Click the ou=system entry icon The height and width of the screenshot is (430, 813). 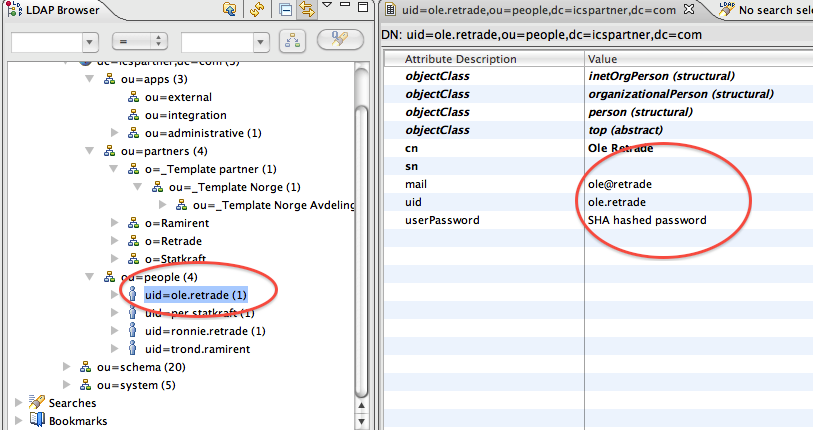tap(86, 384)
